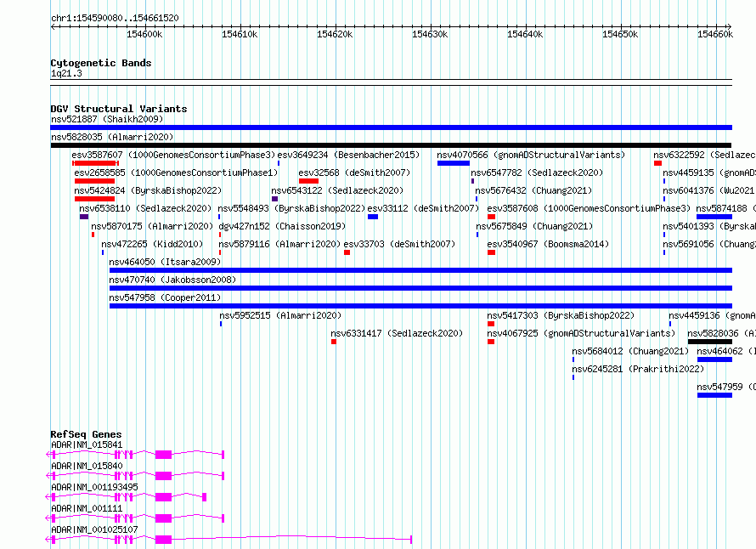Select the RefSeq Genes track title
Viewport: 756px width, 549px height.
point(86,434)
